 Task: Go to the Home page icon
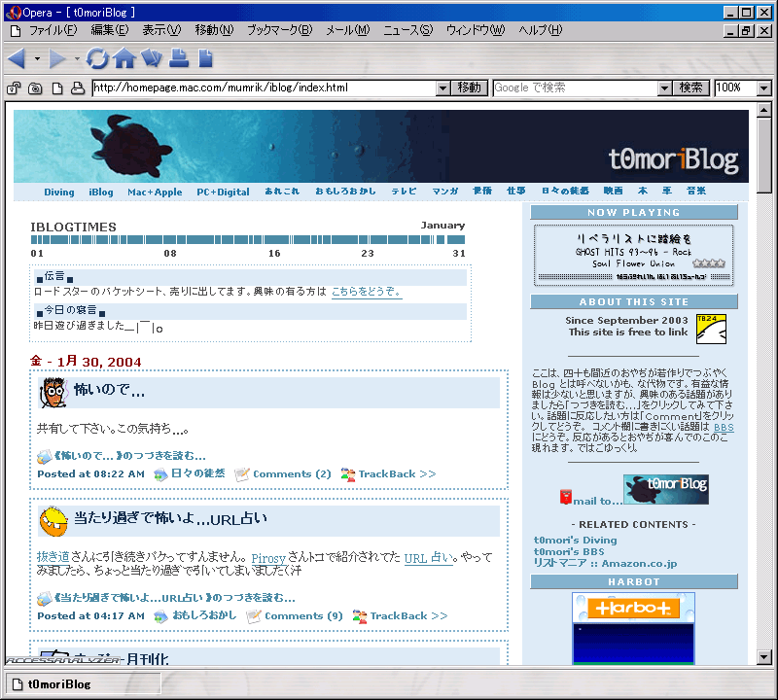pyautogui.click(x=124, y=58)
